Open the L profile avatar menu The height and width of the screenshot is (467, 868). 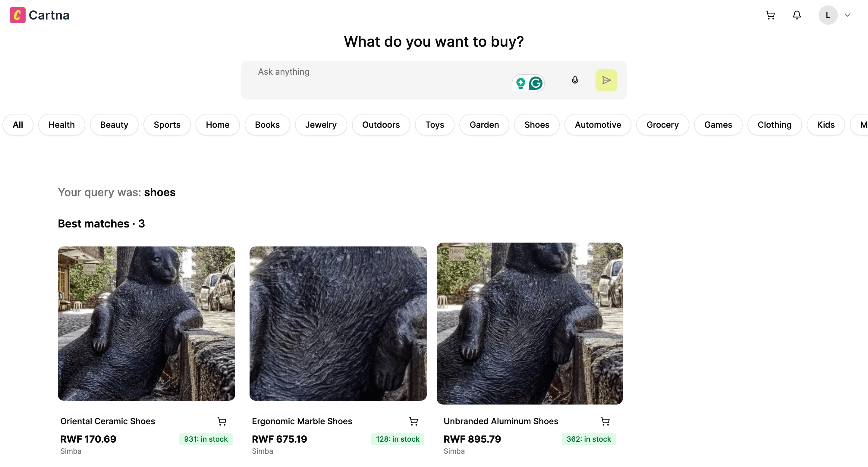tap(828, 15)
